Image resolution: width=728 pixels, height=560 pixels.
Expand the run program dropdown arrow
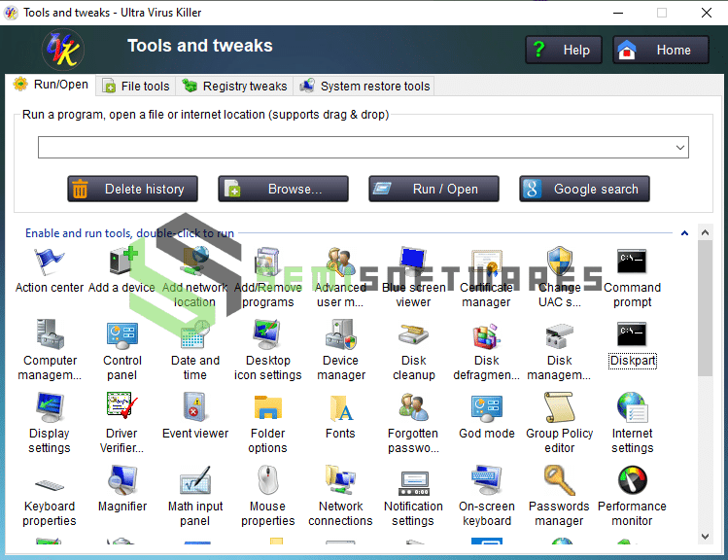[680, 148]
